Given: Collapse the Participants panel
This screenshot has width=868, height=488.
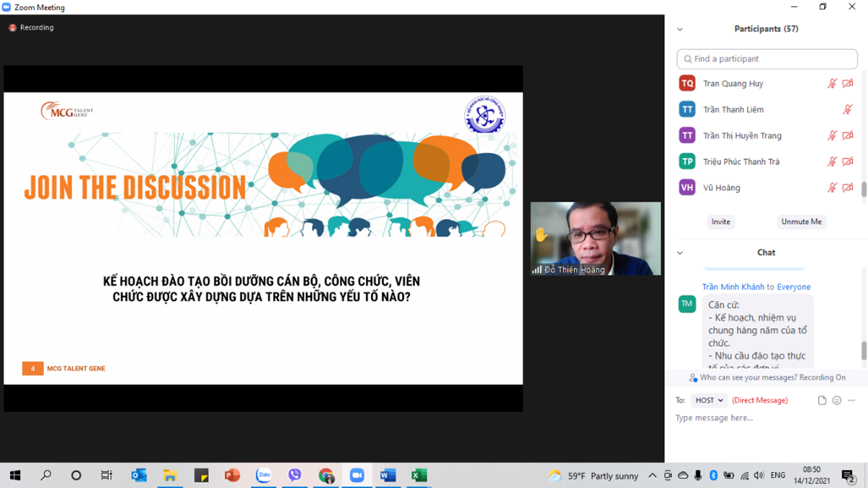Looking at the screenshot, I should [680, 30].
